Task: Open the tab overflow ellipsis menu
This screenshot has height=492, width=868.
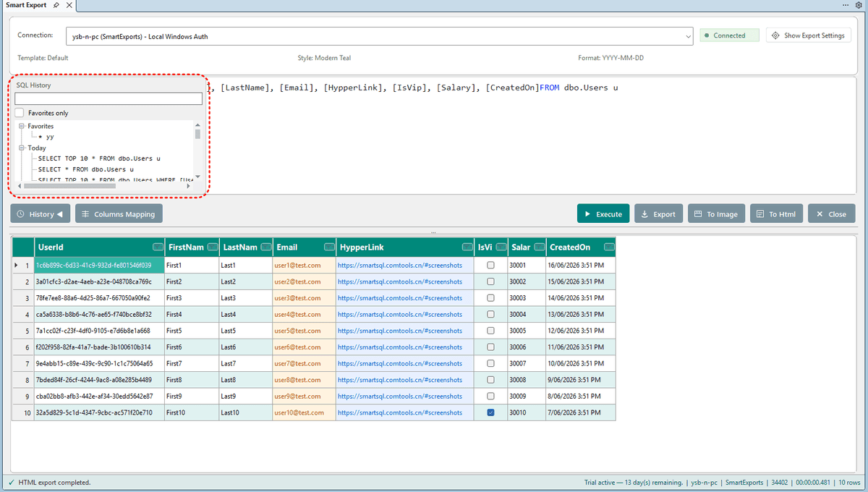Action: point(846,5)
